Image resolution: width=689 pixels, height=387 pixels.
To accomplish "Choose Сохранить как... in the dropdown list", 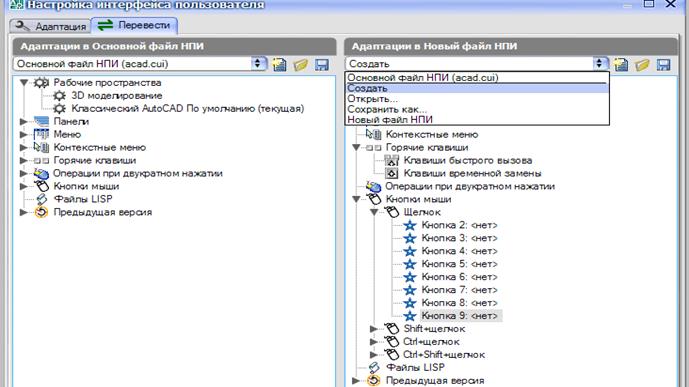I will click(477, 109).
